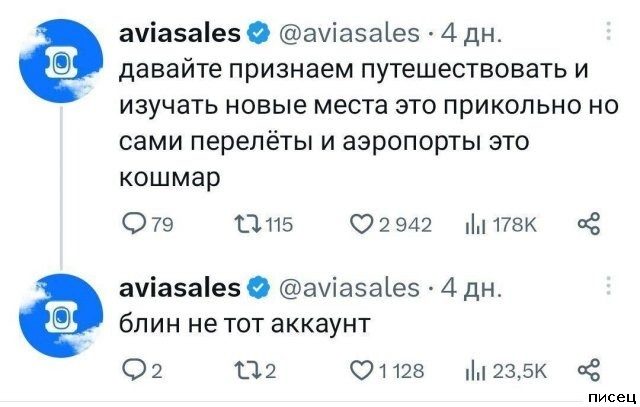Click the verified badge on the first tweet
Screen dimensions: 640x407
point(257,37)
